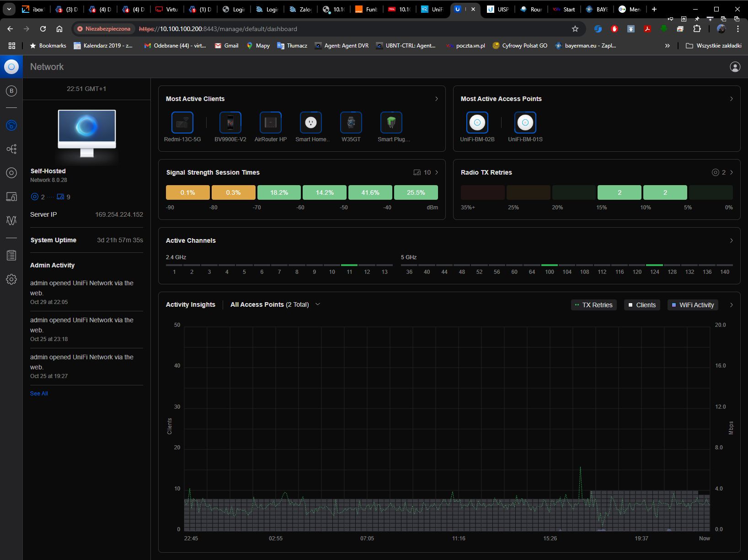Viewport: 748px width, 560px height.
Task: Open the site switcher B icon
Action: (11, 91)
